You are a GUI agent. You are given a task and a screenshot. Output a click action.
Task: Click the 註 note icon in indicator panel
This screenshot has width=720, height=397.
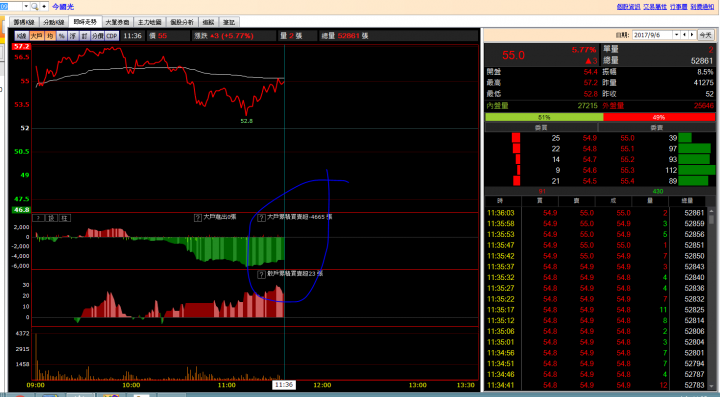click(65, 218)
